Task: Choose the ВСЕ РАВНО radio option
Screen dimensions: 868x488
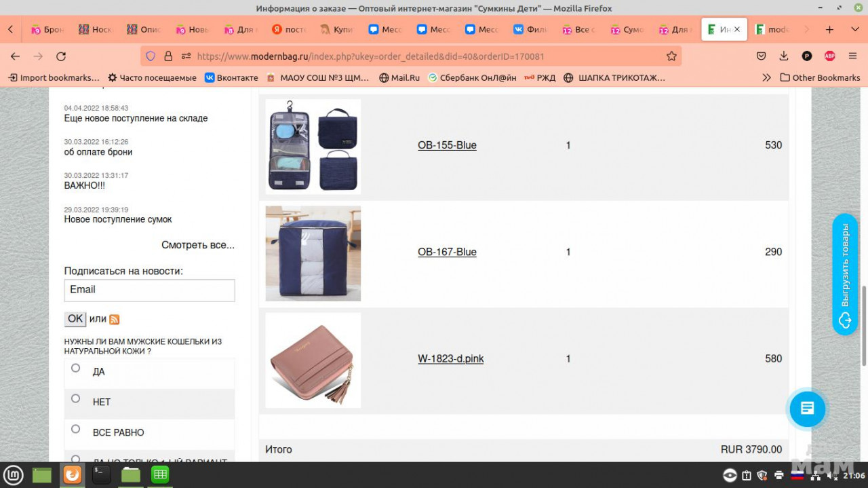Action: [76, 429]
